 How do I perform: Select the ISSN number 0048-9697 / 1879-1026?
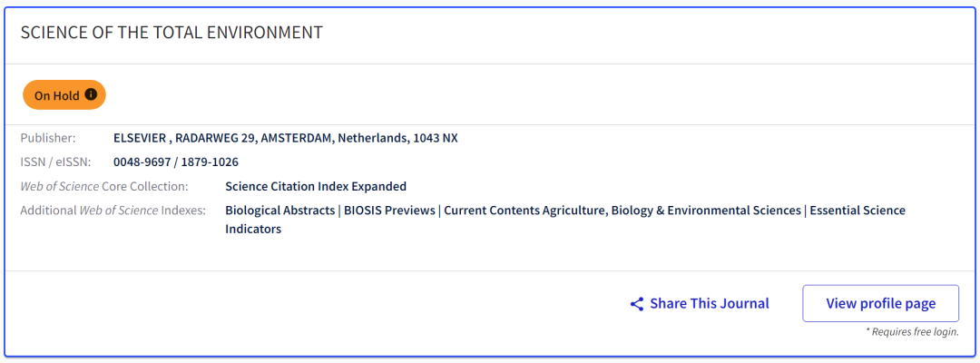tap(176, 162)
